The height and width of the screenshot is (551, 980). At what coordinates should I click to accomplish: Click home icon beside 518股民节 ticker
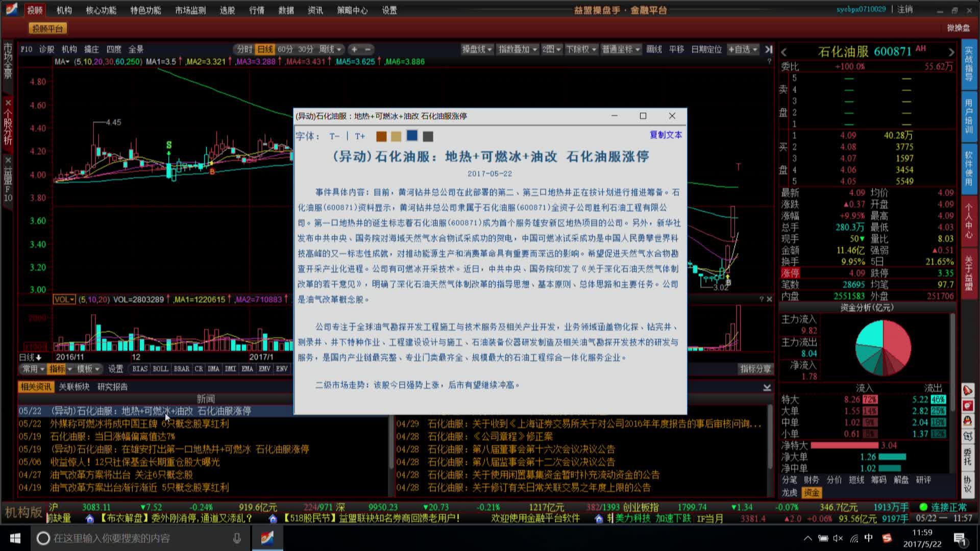click(x=273, y=519)
